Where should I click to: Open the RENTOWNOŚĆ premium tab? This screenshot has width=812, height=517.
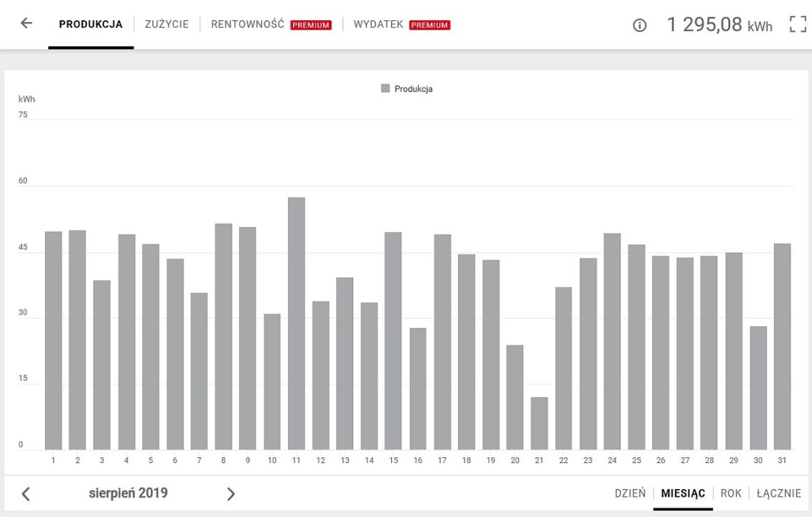[x=271, y=24]
